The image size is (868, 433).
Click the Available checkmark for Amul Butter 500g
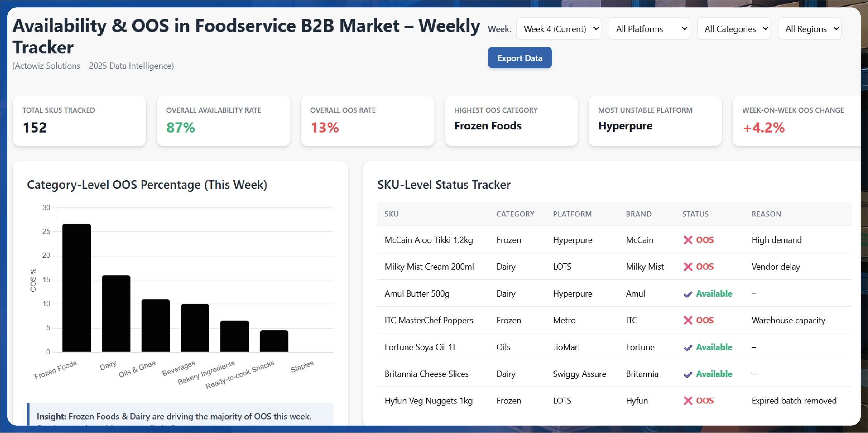coord(688,294)
